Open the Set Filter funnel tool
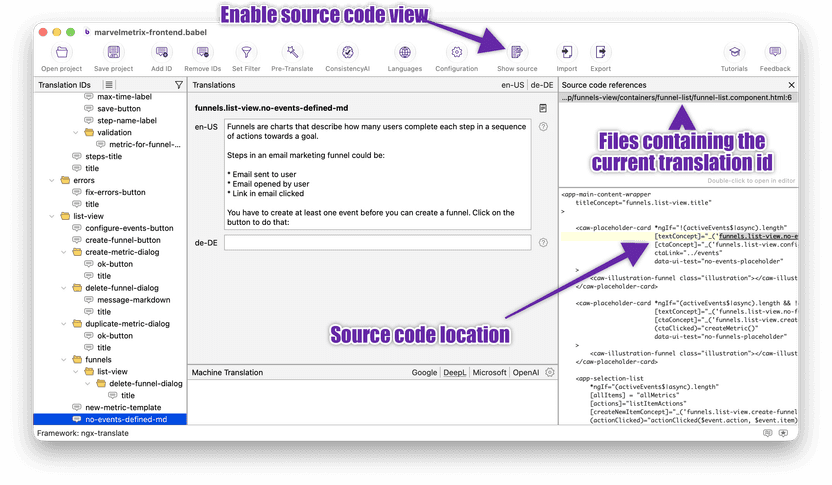 [246, 53]
